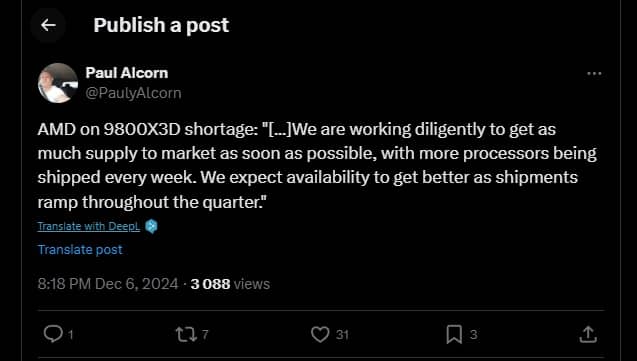The width and height of the screenshot is (637, 361).
Task: Go back using the left arrow
Action: 48,25
